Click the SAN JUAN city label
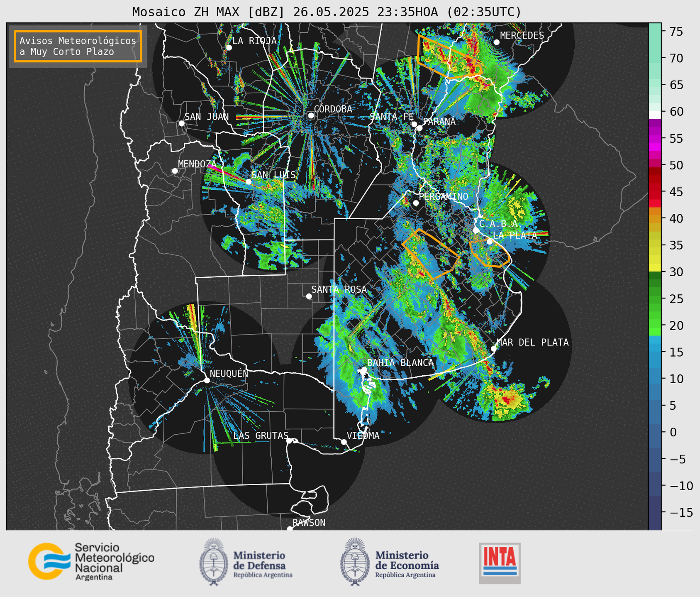Image resolution: width=700 pixels, height=597 pixels. tap(206, 117)
